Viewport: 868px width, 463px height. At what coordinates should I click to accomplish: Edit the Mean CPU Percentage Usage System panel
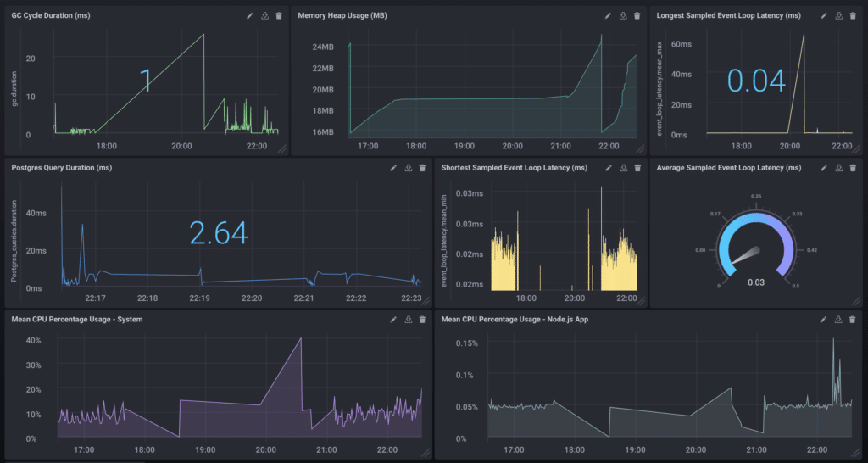point(393,320)
